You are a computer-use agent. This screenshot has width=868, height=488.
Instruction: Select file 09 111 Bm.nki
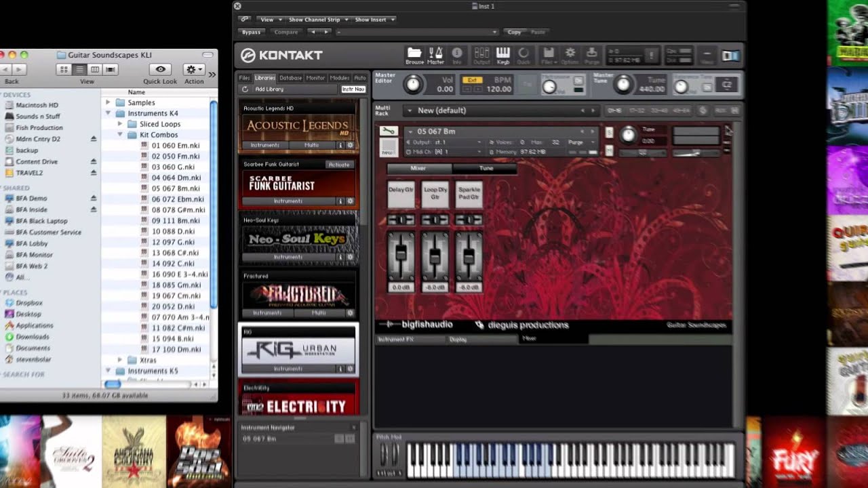tap(176, 220)
